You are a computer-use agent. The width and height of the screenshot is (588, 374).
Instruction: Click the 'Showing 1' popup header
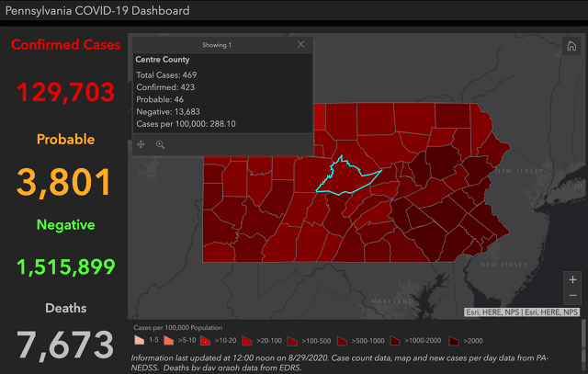(x=217, y=45)
